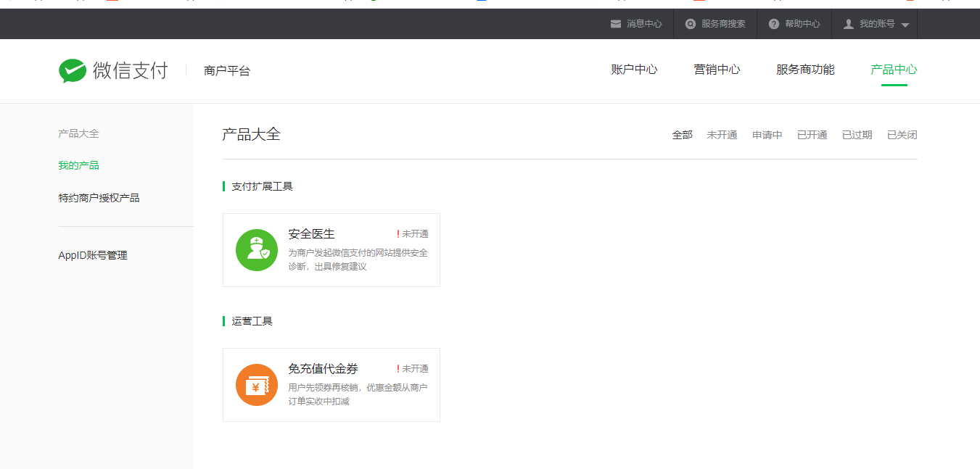Click the question mark icon for 帮助中心

(774, 24)
